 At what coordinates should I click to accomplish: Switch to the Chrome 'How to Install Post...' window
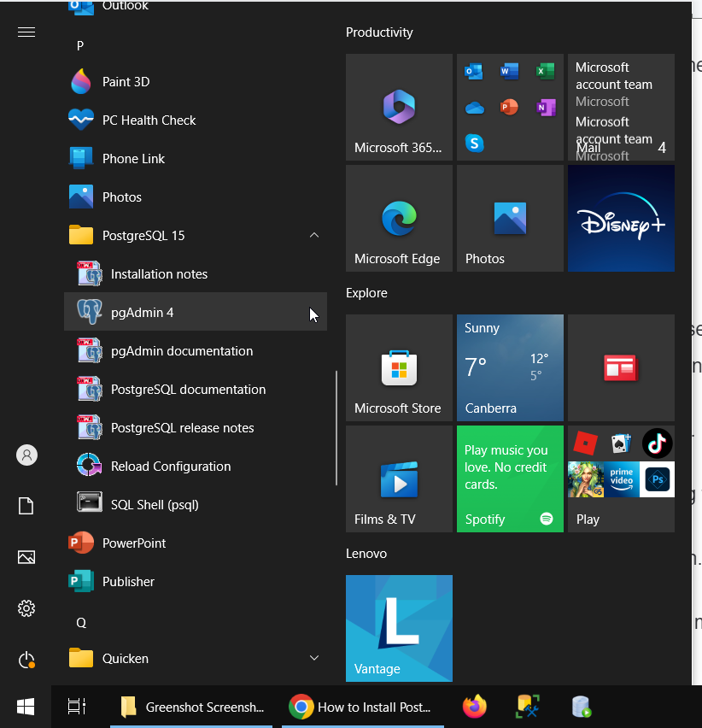tap(361, 707)
